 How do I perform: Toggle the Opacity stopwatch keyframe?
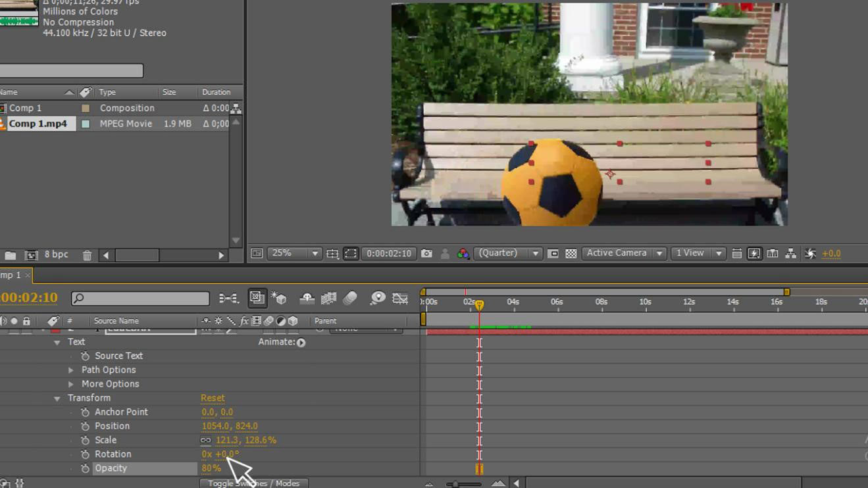point(85,468)
